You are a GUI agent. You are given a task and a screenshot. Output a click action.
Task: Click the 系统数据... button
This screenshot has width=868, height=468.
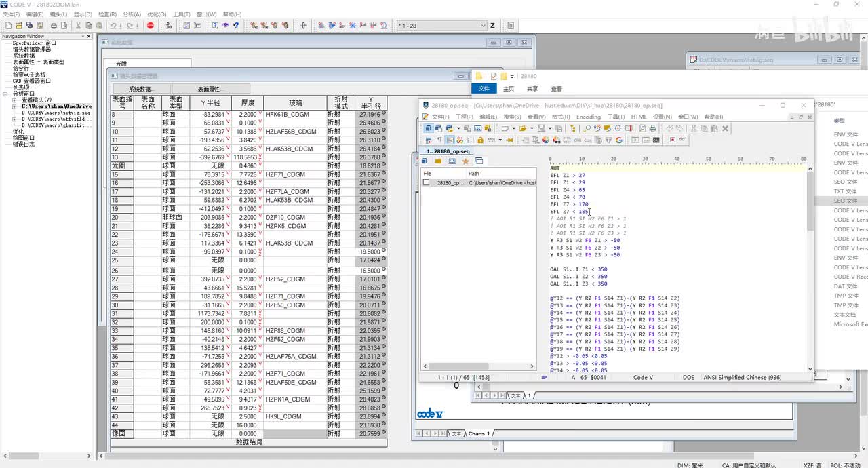pyautogui.click(x=142, y=89)
